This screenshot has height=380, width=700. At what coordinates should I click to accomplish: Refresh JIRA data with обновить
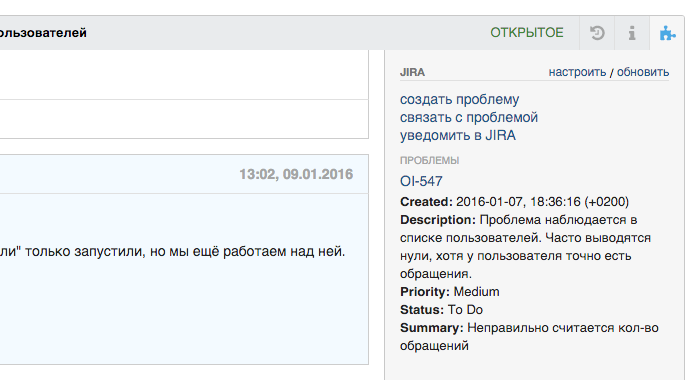click(x=643, y=72)
